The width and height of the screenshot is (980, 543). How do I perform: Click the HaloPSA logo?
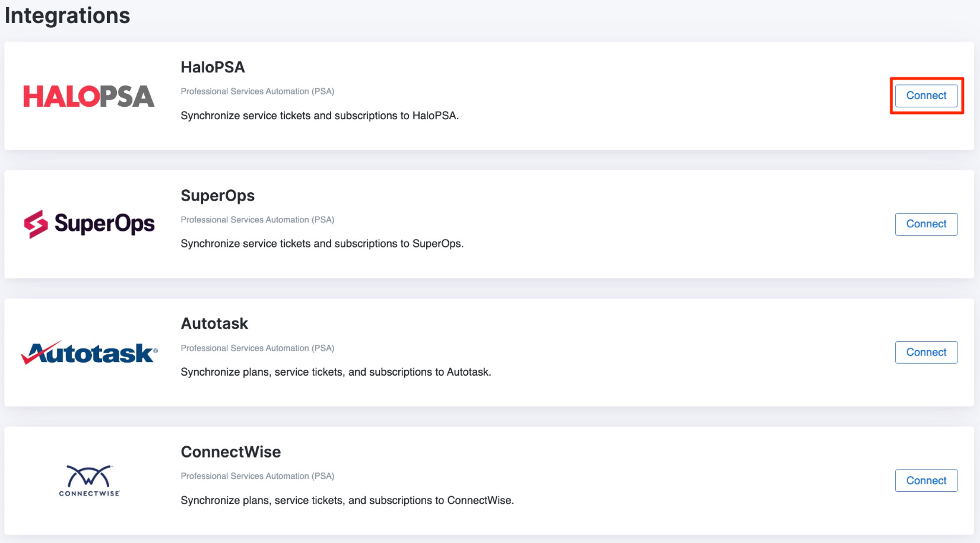(x=89, y=96)
